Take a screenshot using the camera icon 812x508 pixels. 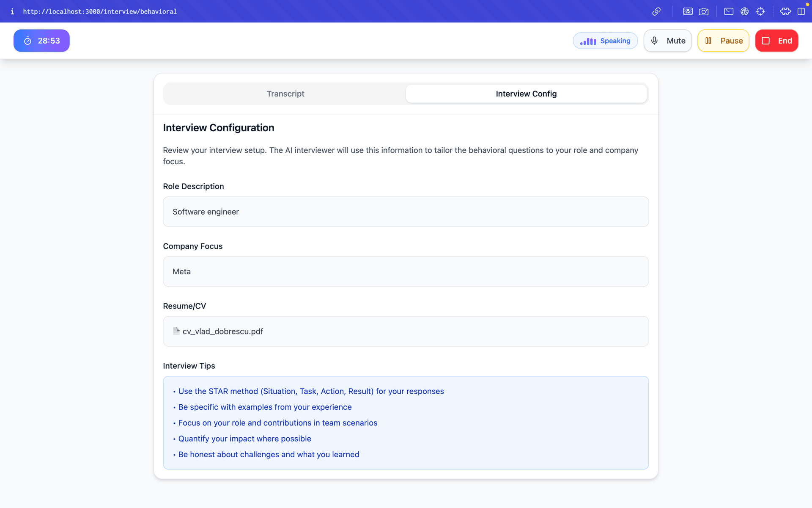(x=704, y=11)
